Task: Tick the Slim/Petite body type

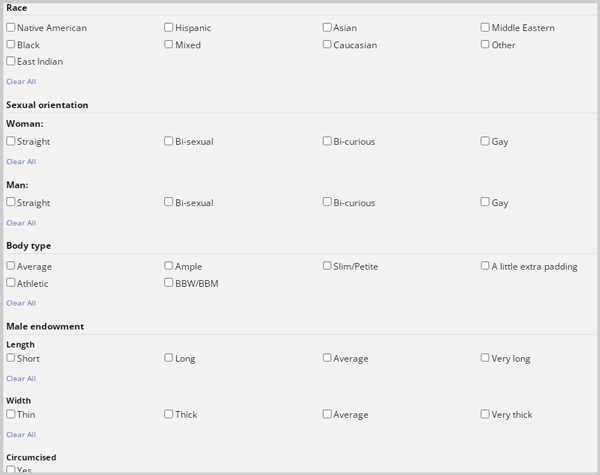Action: click(327, 266)
